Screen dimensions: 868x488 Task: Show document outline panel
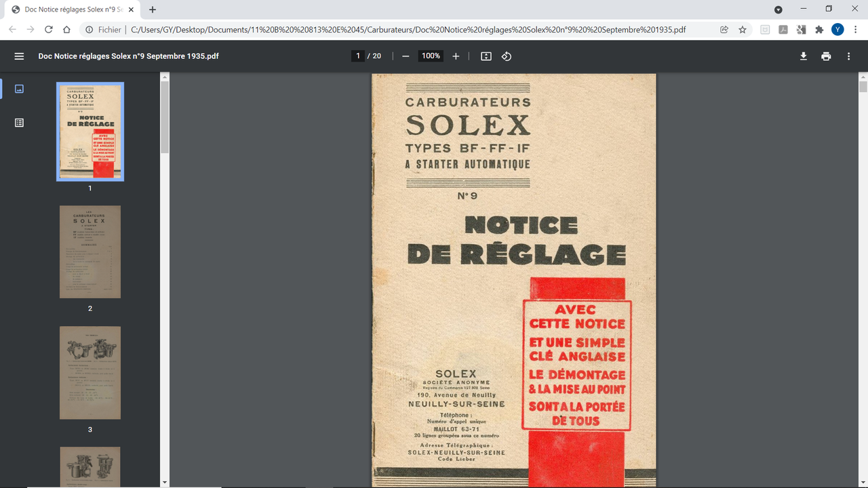(x=19, y=123)
